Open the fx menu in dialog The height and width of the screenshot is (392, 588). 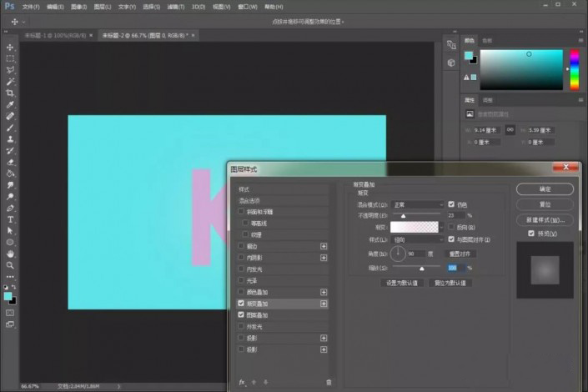coord(242,382)
